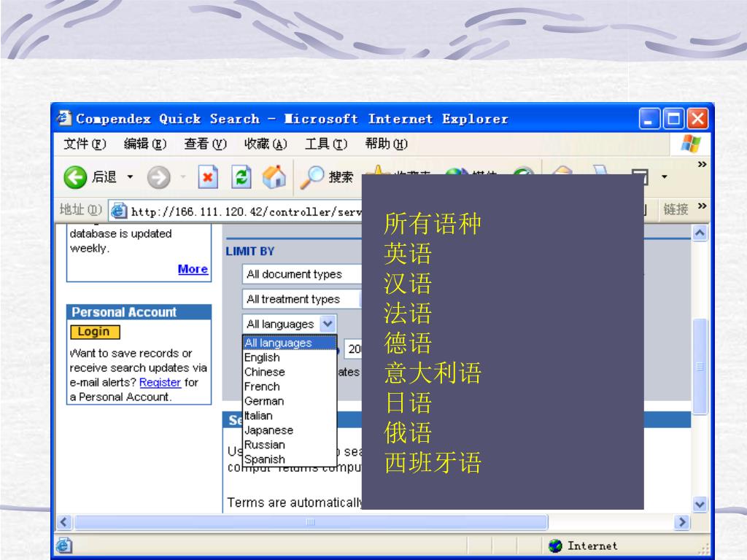
Task: Open the All document types dropdown
Action: click(301, 274)
